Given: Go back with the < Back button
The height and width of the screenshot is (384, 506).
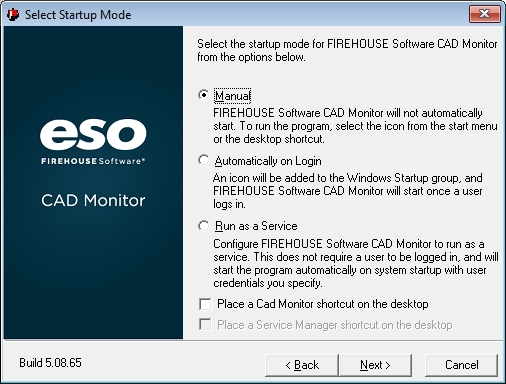Looking at the screenshot, I should 302,365.
